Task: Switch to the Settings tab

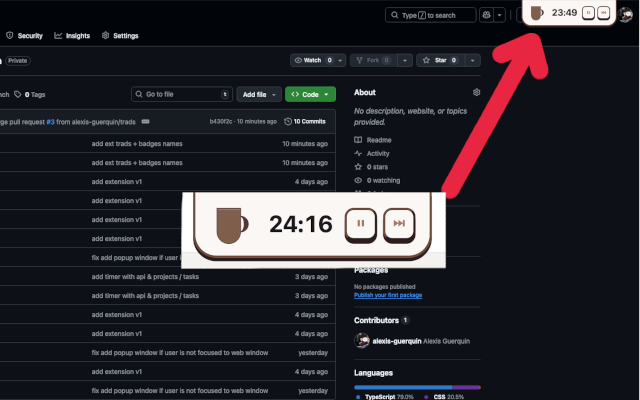Action: tap(120, 36)
